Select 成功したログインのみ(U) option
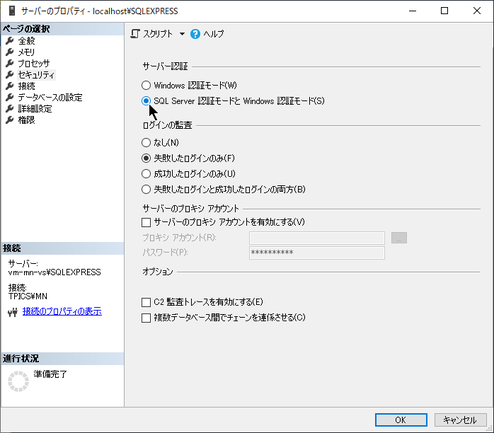This screenshot has width=494, height=433. 146,174
